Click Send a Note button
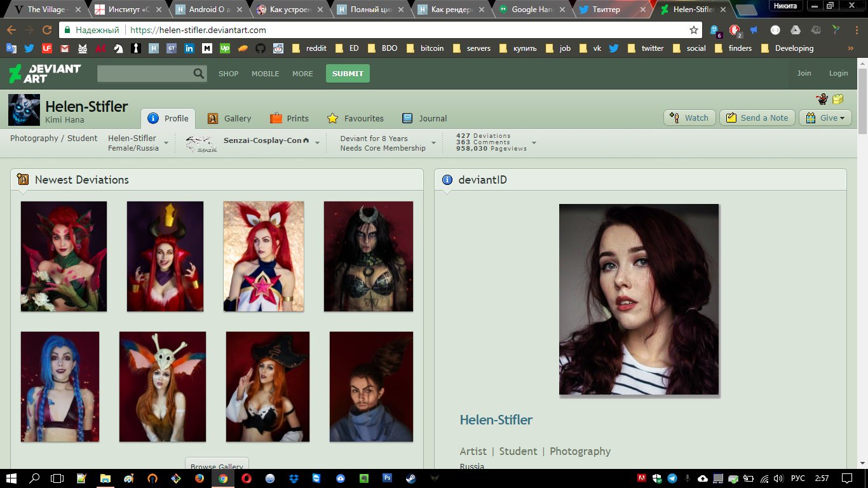Screen dimensions: 868x488 (x=757, y=118)
